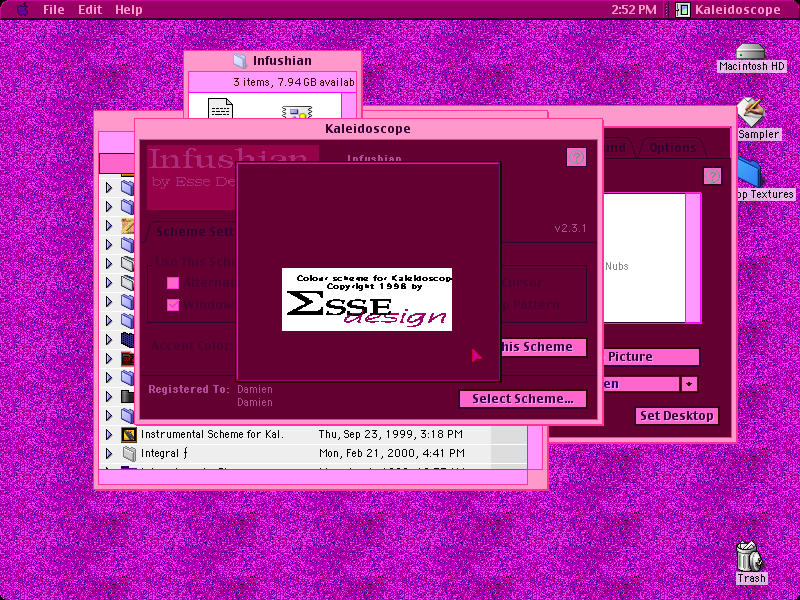Screen dimensions: 800x600
Task: Click the v2.3.1 version label
Action: (570, 228)
